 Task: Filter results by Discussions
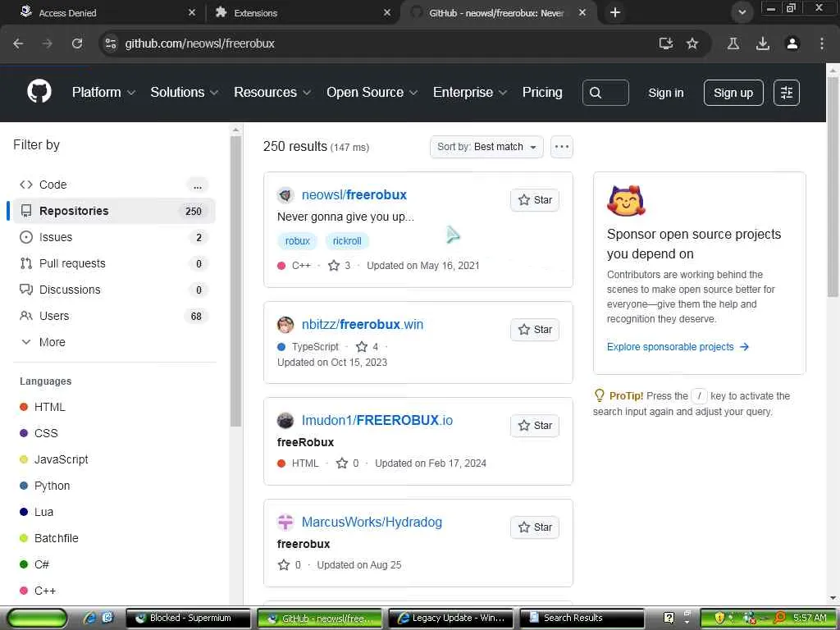tap(114, 290)
